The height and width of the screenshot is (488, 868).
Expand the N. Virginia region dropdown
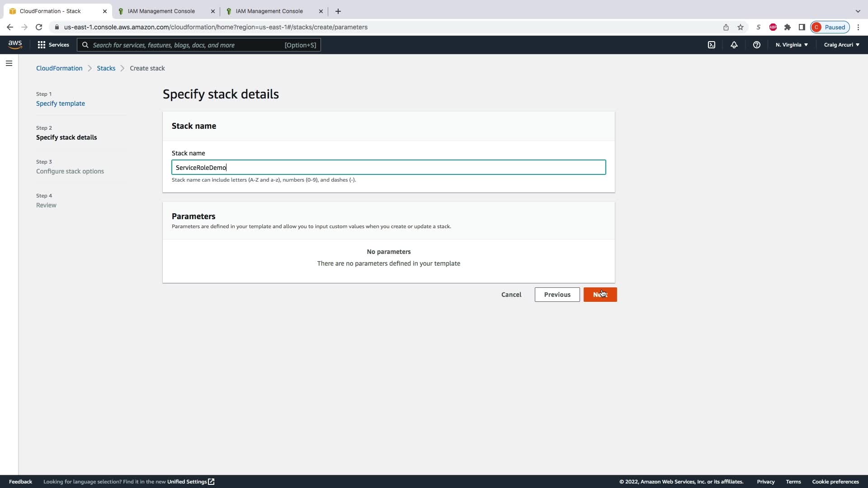(792, 45)
